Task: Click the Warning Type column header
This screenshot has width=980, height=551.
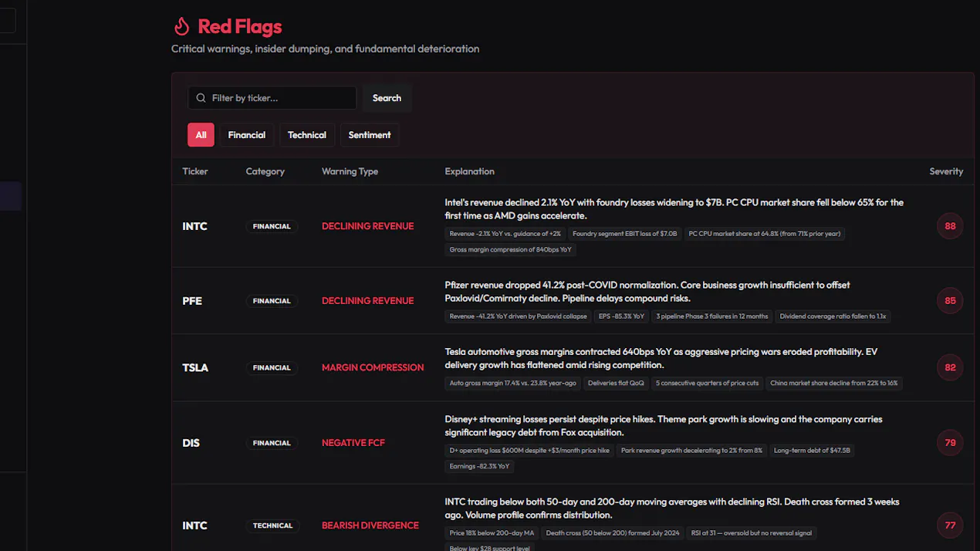Action: coord(350,171)
